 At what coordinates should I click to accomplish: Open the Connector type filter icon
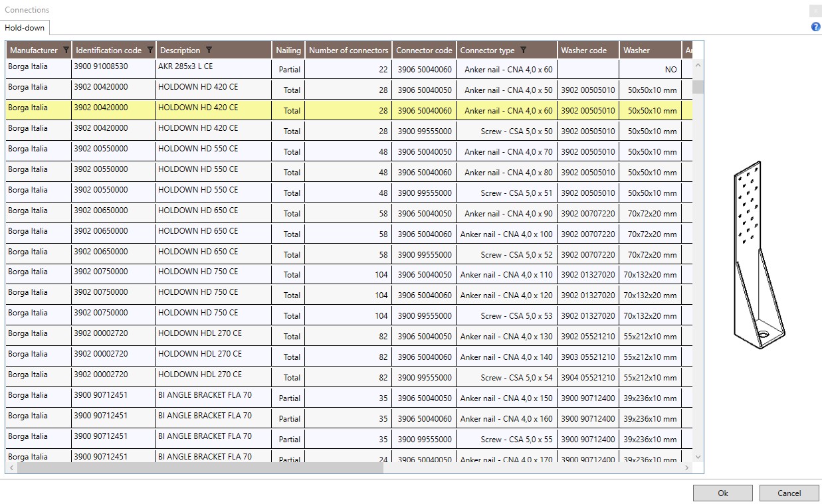coord(523,50)
